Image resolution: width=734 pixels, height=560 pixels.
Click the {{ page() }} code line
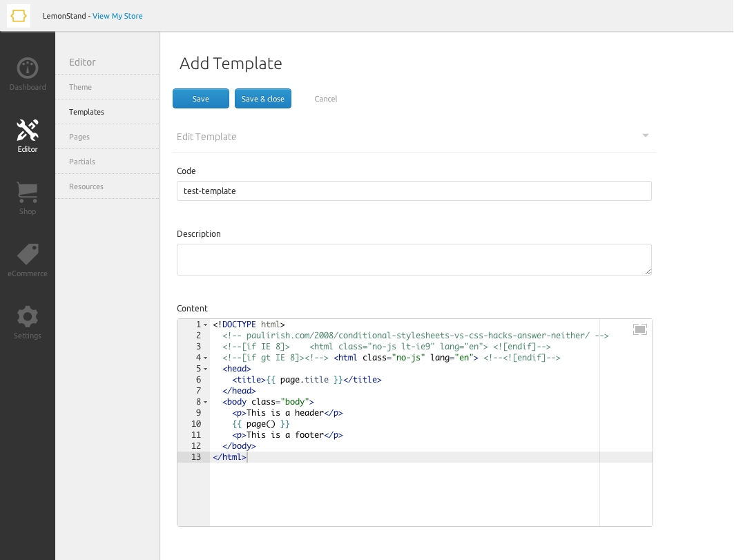(x=261, y=424)
